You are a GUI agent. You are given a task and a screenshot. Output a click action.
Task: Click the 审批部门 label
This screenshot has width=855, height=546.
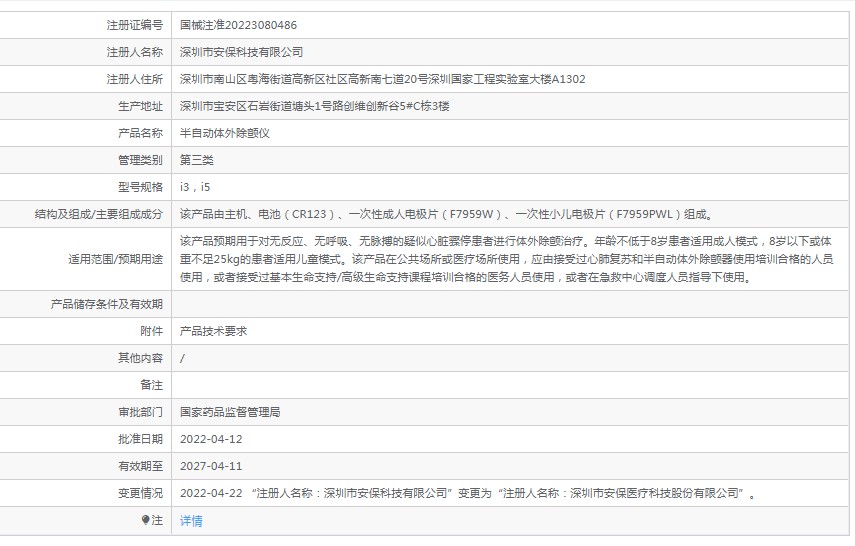140,412
